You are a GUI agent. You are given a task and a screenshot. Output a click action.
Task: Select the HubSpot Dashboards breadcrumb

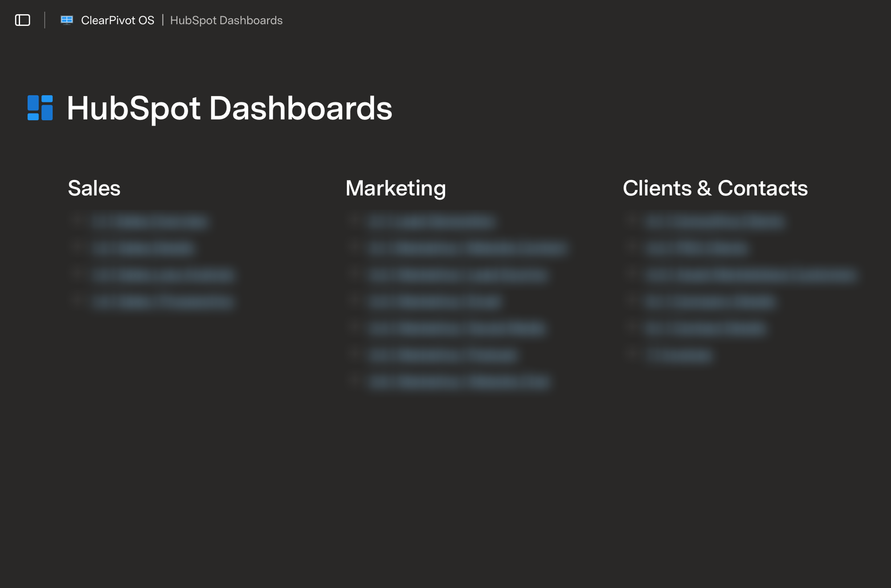point(226,20)
